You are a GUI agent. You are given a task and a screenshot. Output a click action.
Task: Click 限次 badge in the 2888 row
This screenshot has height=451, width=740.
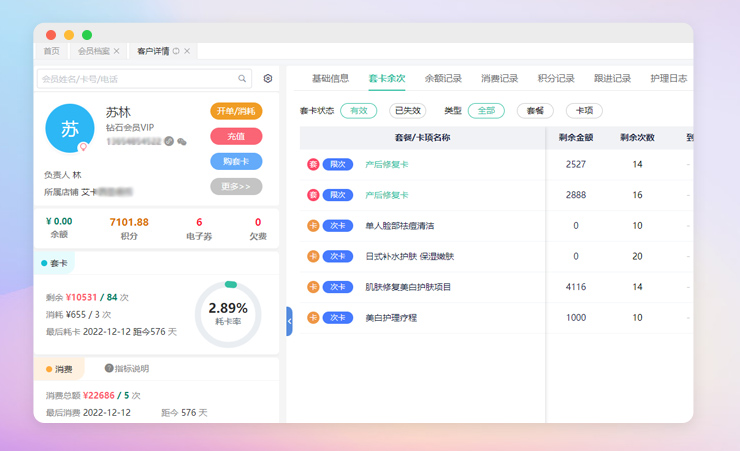(337, 195)
